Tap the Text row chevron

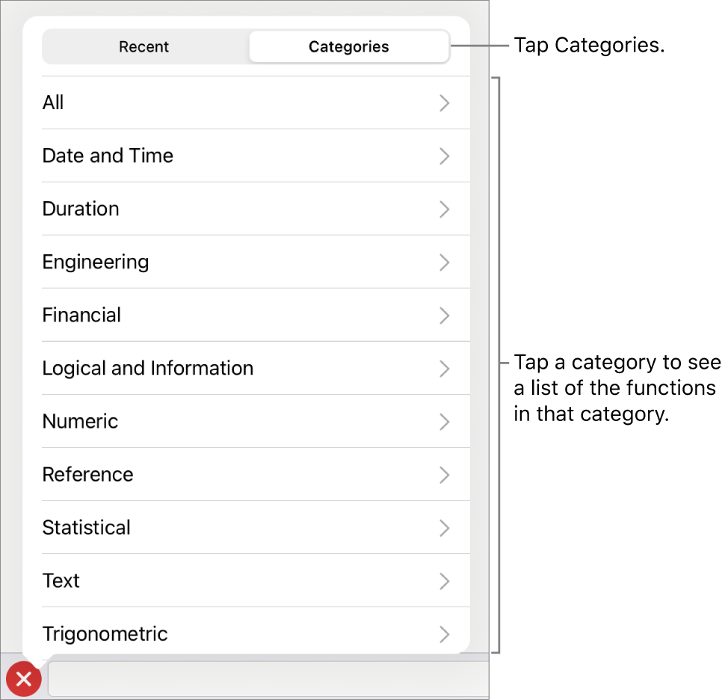445,581
